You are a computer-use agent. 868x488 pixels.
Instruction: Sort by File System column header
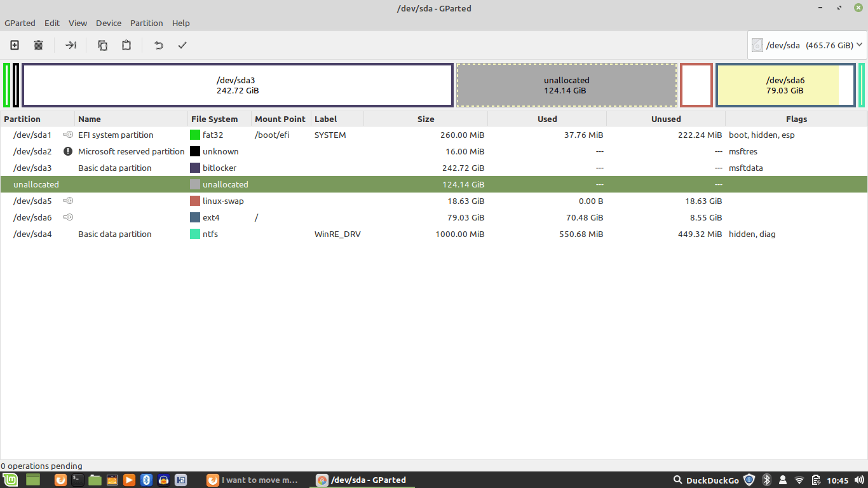[x=220, y=119]
